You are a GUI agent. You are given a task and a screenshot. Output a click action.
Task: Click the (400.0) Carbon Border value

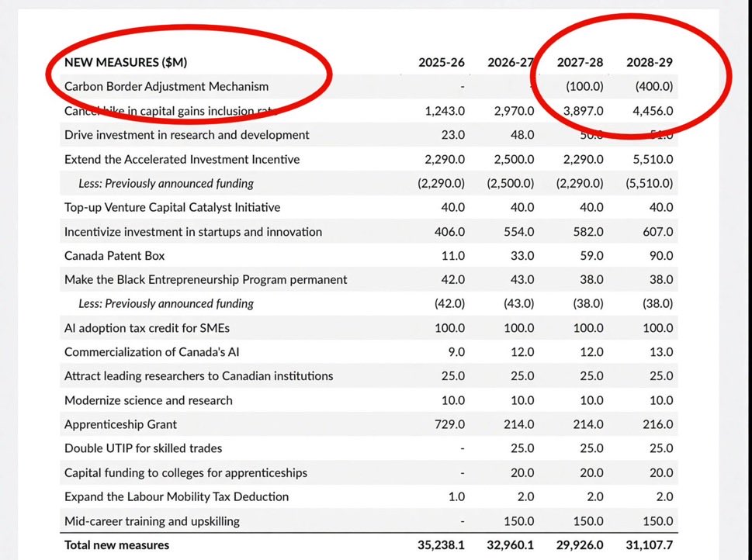coord(654,86)
